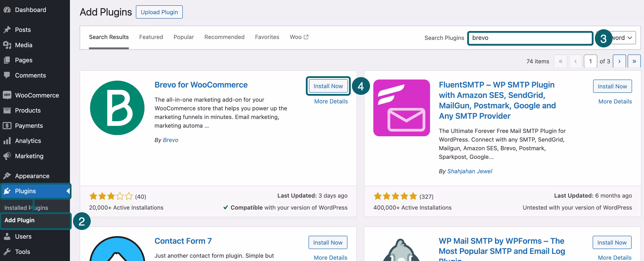Viewport: 644px width, 261px height.
Task: Open the Woo external tab
Action: (299, 37)
